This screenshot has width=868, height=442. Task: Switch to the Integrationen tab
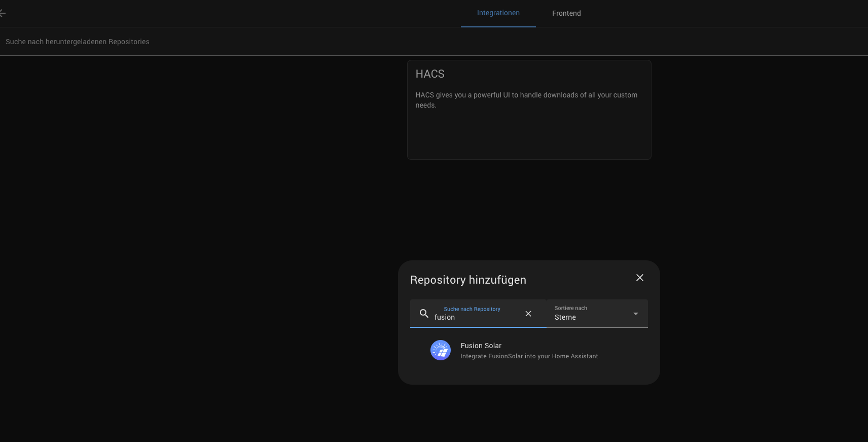click(498, 13)
